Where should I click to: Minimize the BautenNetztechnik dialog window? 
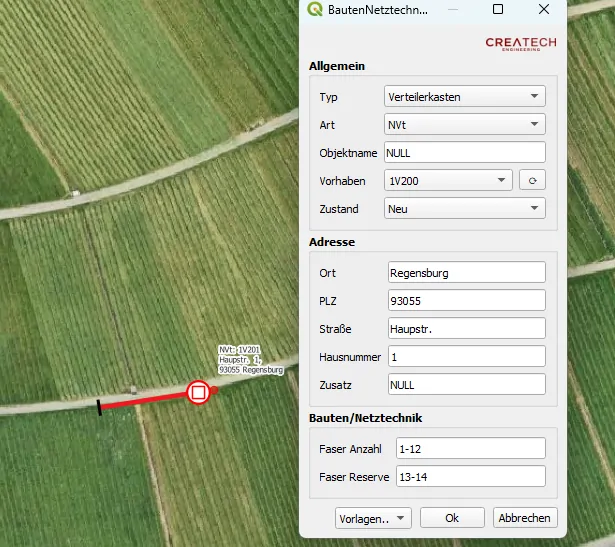[x=452, y=10]
